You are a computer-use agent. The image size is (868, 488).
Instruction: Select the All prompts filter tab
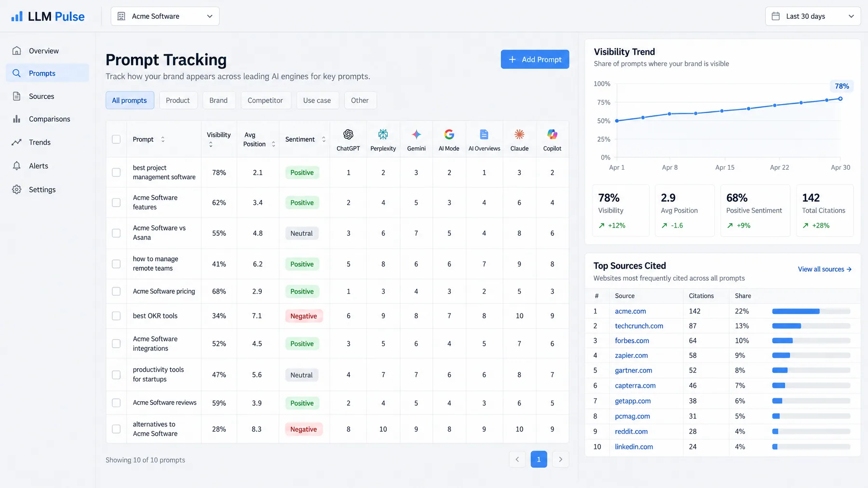pyautogui.click(x=130, y=100)
